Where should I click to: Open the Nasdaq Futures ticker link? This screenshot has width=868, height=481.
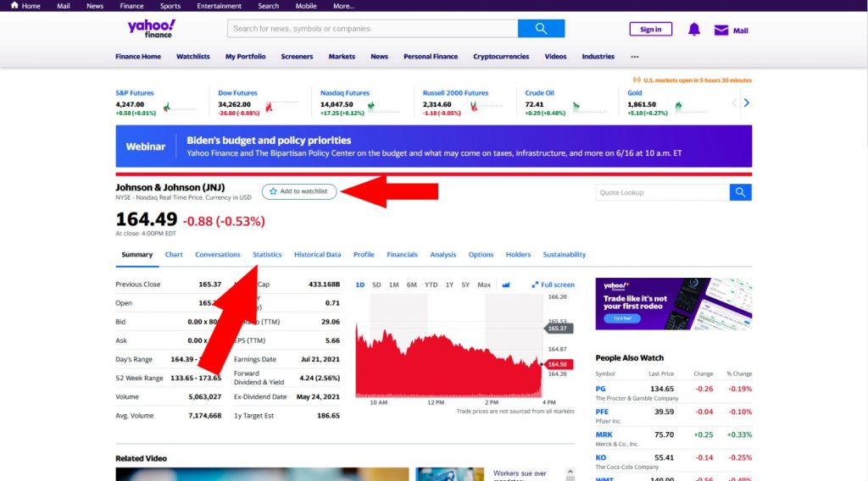point(344,93)
